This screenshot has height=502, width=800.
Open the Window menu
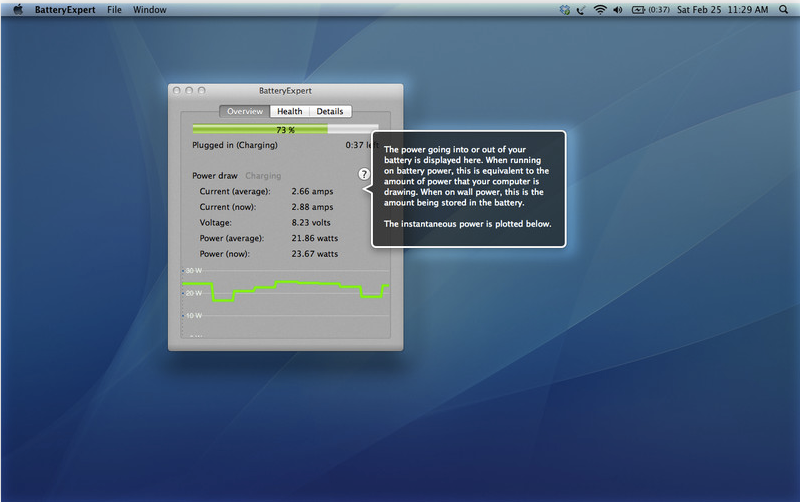pyautogui.click(x=149, y=10)
